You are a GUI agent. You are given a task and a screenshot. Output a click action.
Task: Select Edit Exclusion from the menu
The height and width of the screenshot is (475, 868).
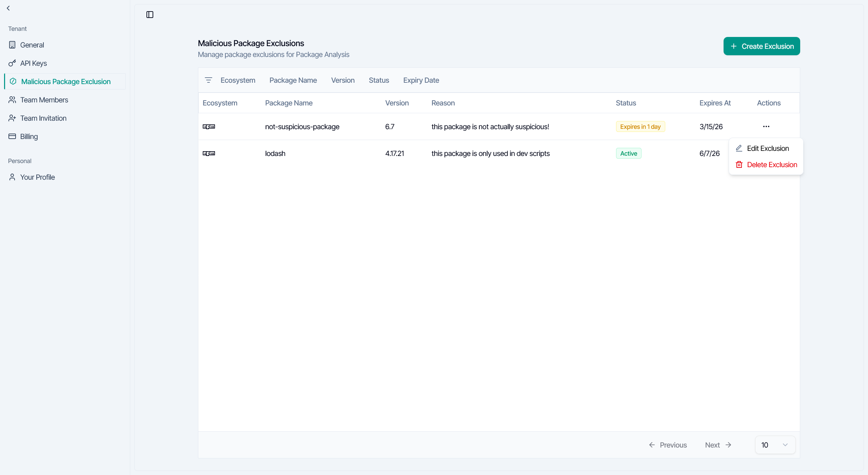(x=768, y=148)
